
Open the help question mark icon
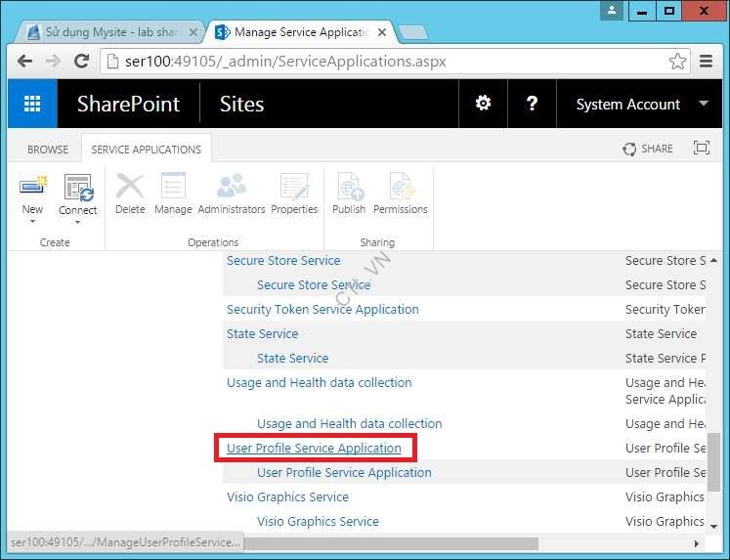click(x=532, y=104)
